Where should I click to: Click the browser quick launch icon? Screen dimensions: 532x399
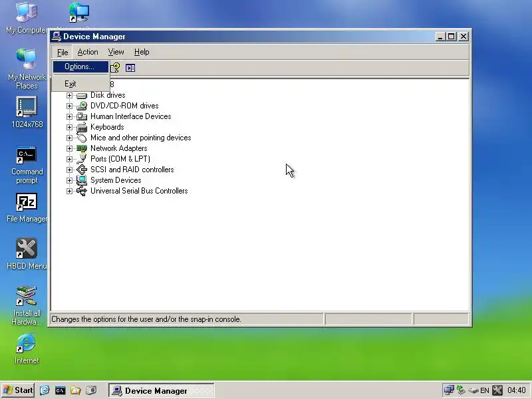pyautogui.click(x=45, y=390)
